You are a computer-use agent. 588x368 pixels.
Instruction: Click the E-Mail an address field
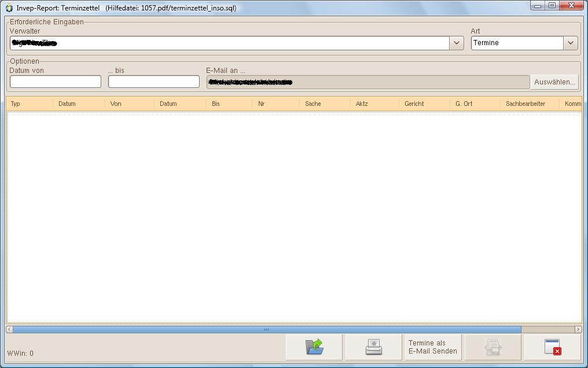coord(368,82)
